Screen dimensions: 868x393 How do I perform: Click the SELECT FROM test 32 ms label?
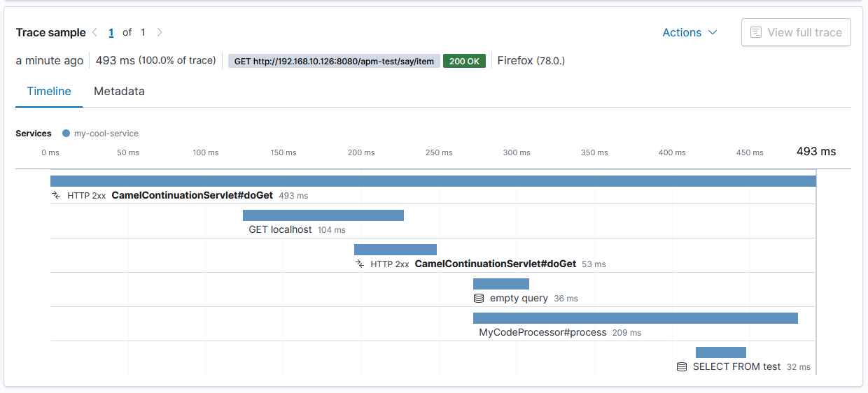pos(752,367)
